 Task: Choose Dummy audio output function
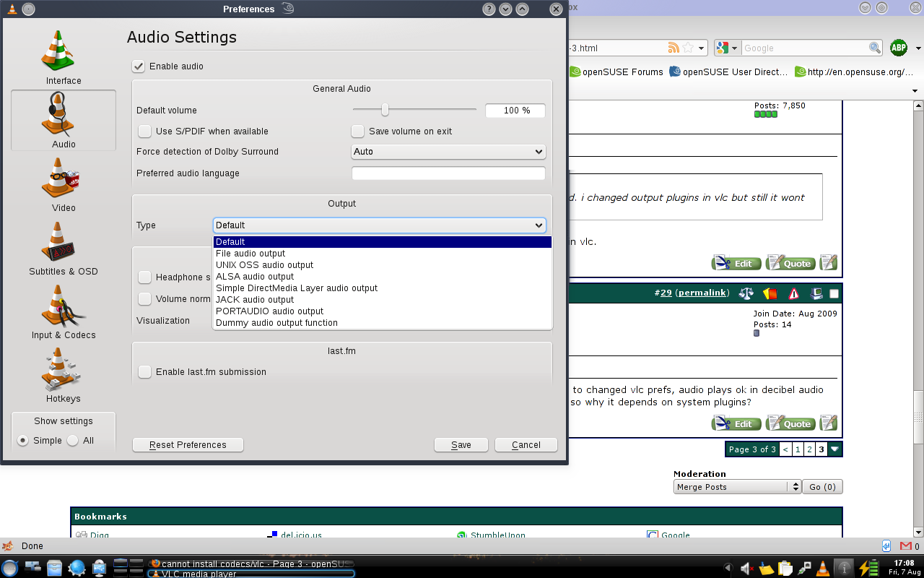(x=382, y=323)
